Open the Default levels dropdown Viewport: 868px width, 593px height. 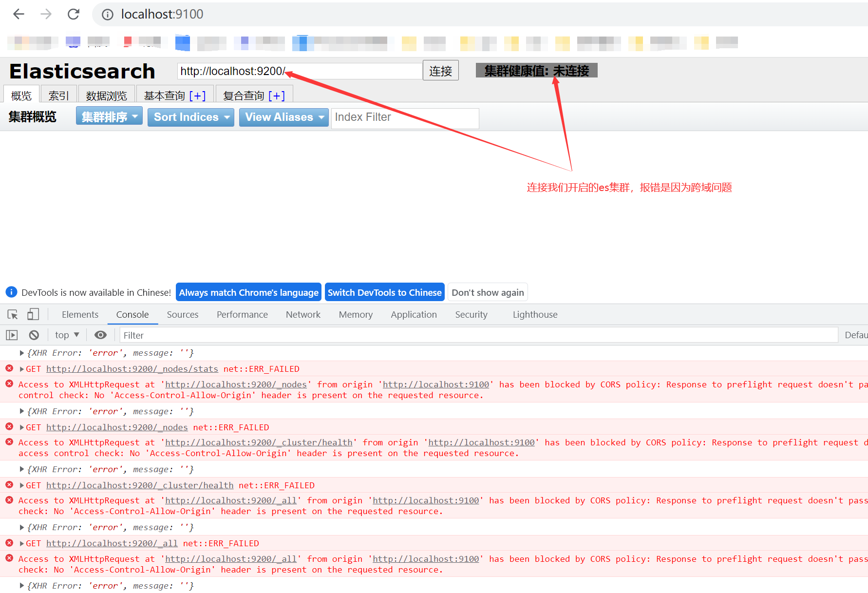(856, 335)
